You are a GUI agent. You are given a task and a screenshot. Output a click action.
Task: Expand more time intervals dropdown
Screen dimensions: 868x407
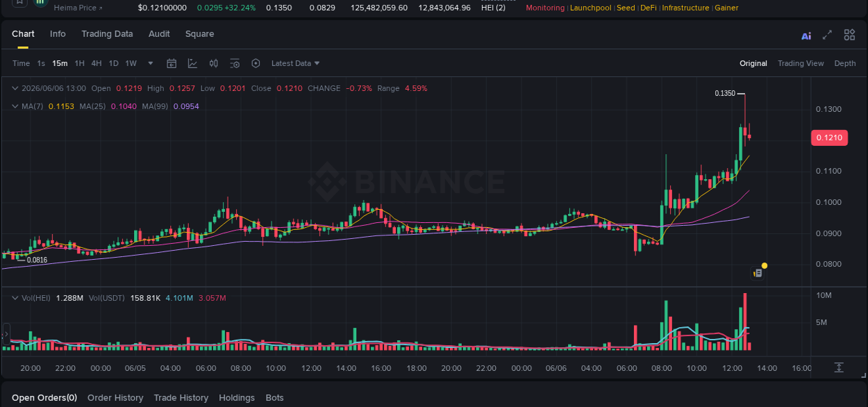pyautogui.click(x=151, y=63)
